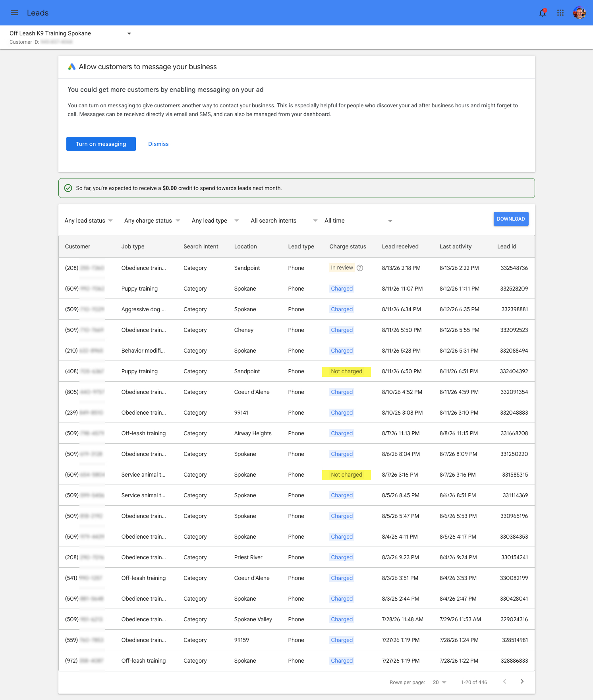Image resolution: width=593 pixels, height=700 pixels.
Task: Open the Any lead type filter
Action: (x=215, y=221)
